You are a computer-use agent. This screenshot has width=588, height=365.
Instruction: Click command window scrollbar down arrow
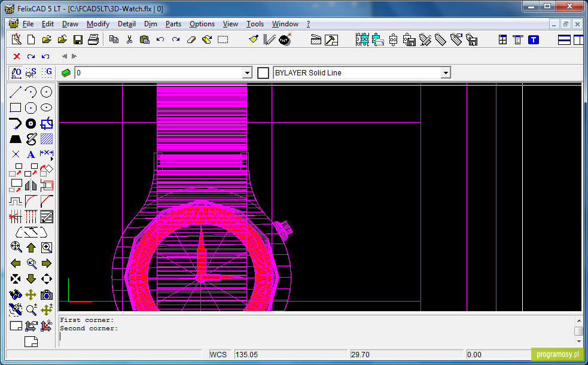(x=578, y=342)
